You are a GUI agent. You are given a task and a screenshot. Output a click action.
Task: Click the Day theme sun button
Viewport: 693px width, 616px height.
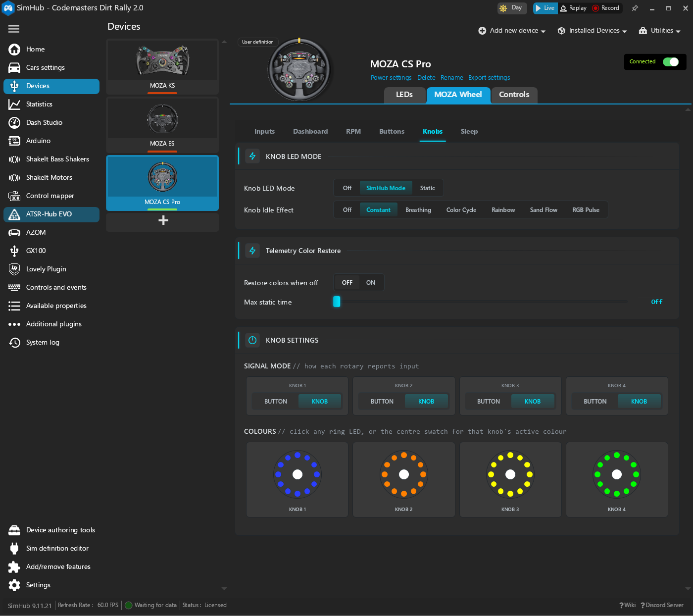coord(511,8)
